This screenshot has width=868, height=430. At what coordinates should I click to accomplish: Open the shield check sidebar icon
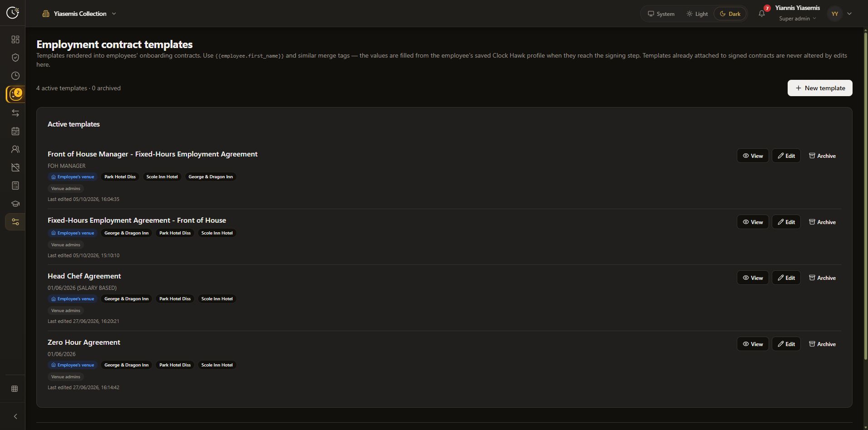click(x=15, y=58)
